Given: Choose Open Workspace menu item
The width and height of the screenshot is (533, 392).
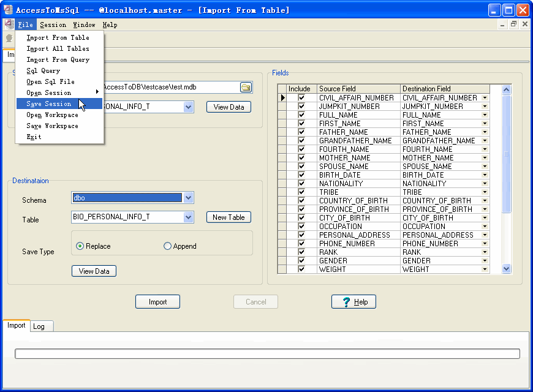Looking at the screenshot, I should [x=59, y=115].
